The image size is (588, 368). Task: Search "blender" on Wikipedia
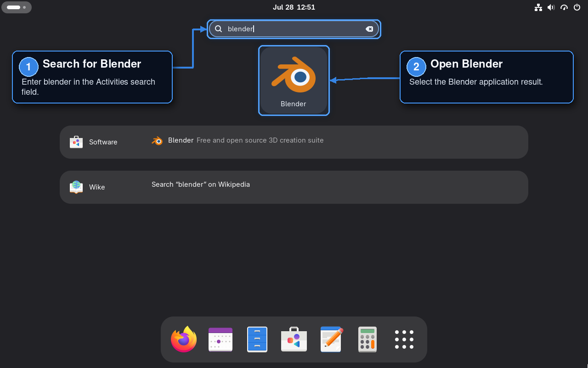click(201, 184)
